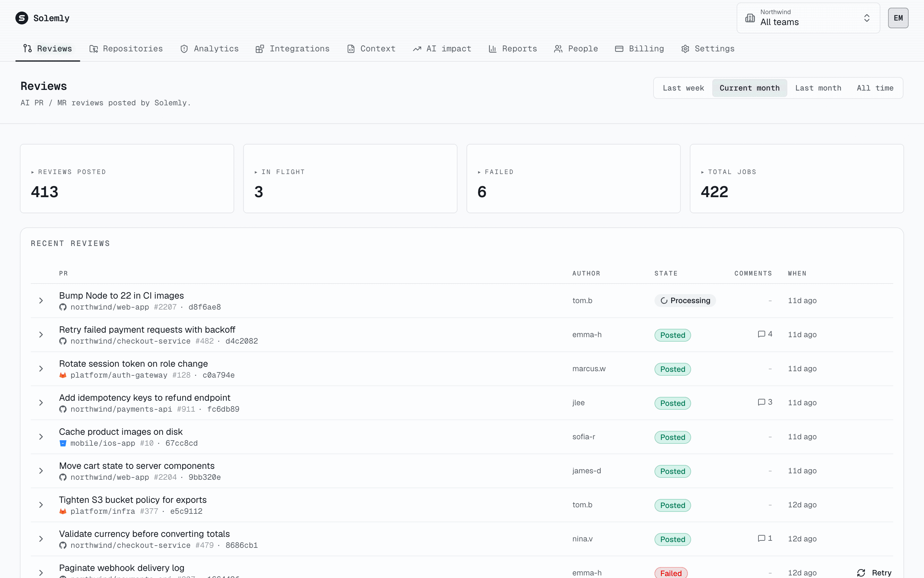Select the Current month time range
The width and height of the screenshot is (924, 578).
point(749,88)
